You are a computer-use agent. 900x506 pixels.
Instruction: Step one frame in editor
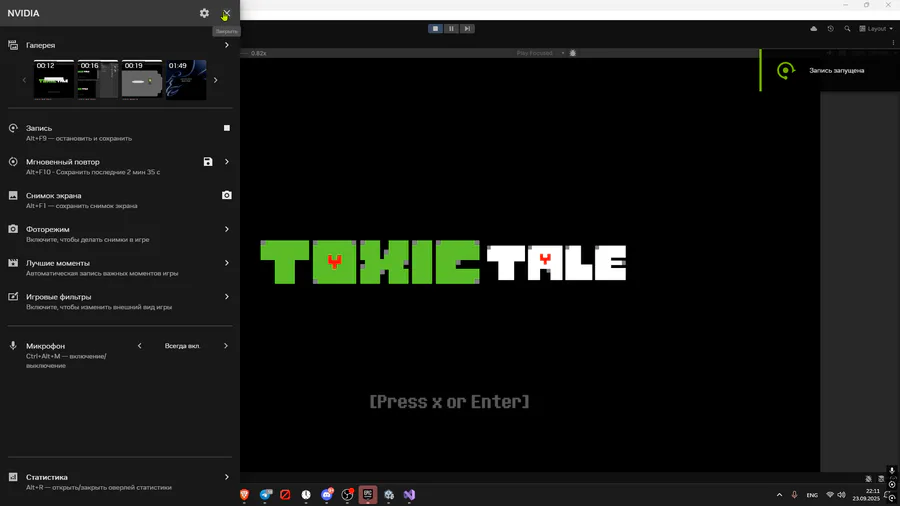click(x=467, y=28)
